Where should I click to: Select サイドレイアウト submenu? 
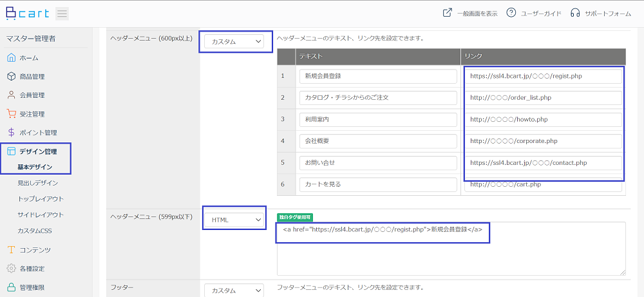(x=41, y=215)
